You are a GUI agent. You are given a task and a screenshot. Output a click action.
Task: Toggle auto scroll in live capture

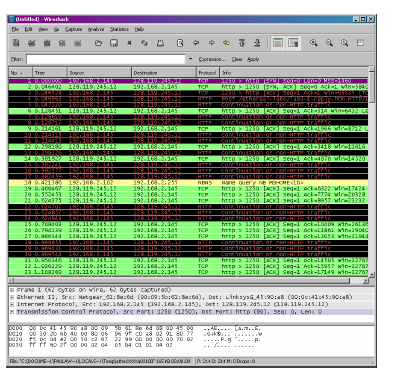293,43
